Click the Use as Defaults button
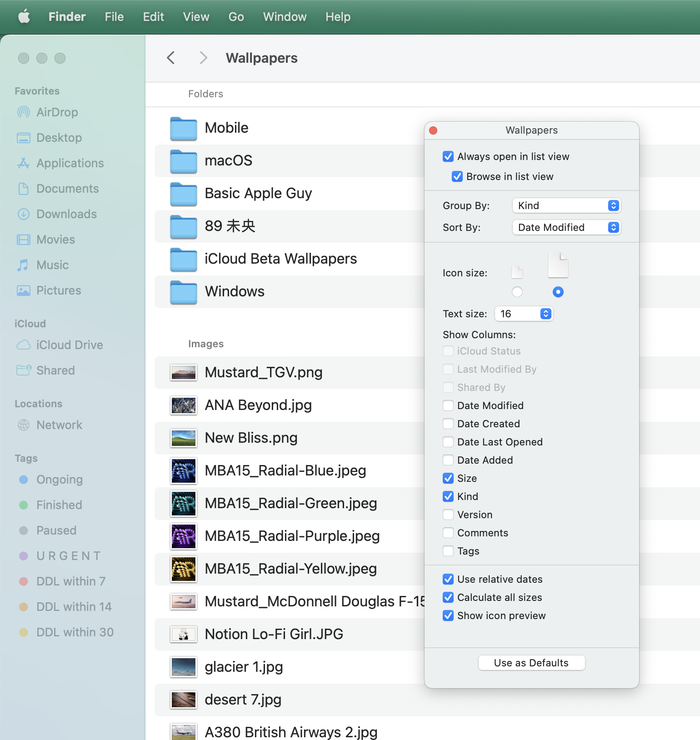 click(531, 663)
